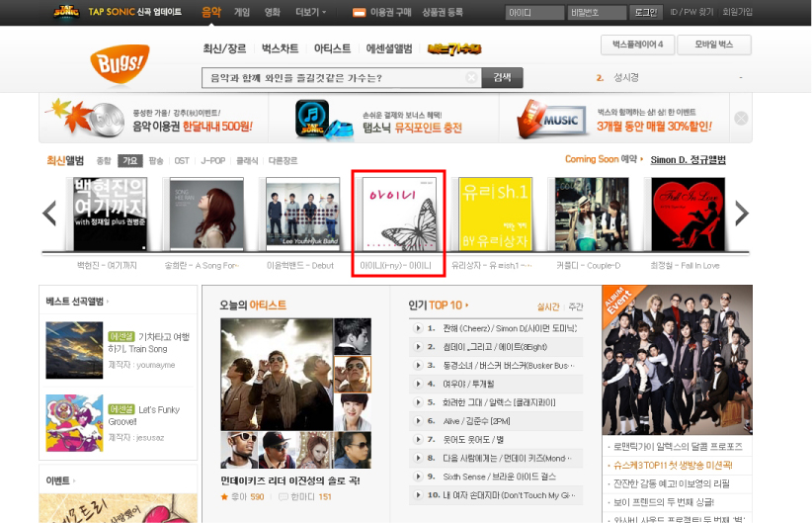Select the 게임 top menu item
The height and width of the screenshot is (523, 812).
pos(242,12)
